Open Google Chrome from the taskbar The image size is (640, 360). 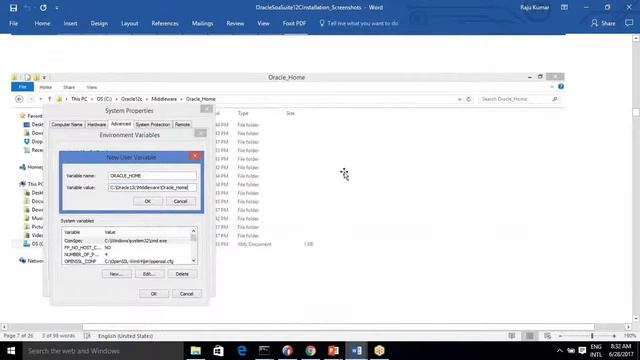(x=311, y=351)
